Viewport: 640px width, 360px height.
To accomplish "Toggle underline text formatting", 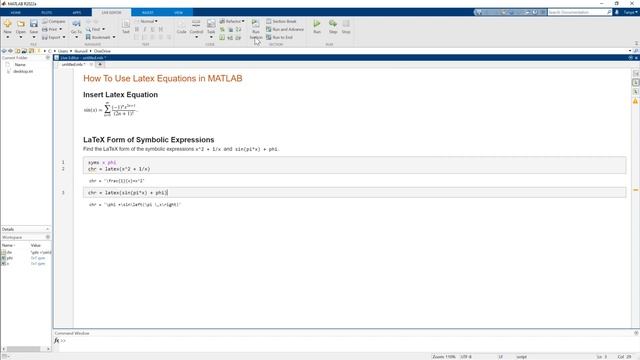I will click(153, 29).
